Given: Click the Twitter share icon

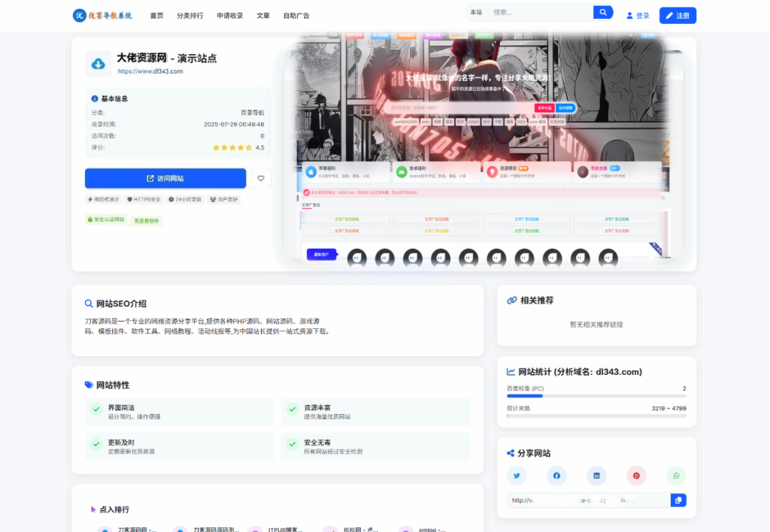Looking at the screenshot, I should [517, 475].
